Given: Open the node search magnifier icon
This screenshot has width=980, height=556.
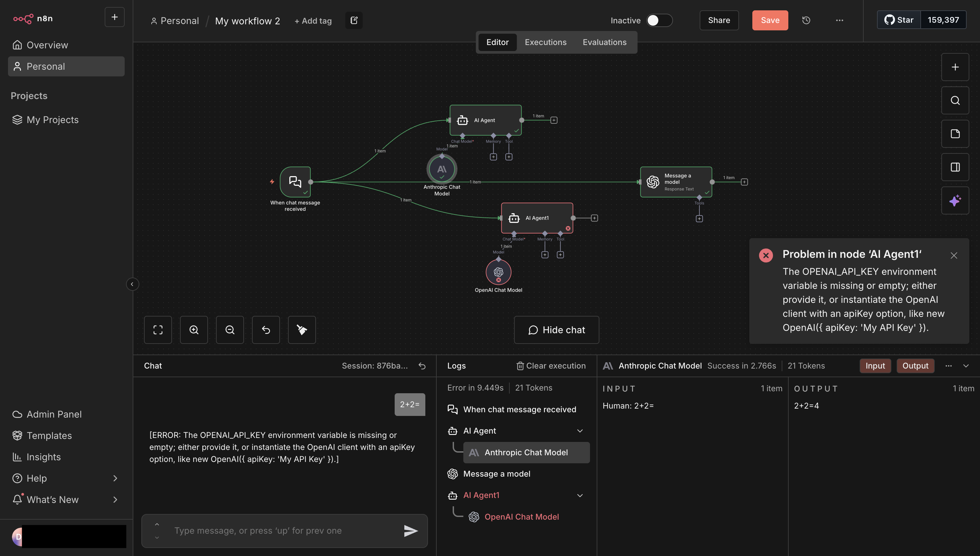Looking at the screenshot, I should [955, 100].
